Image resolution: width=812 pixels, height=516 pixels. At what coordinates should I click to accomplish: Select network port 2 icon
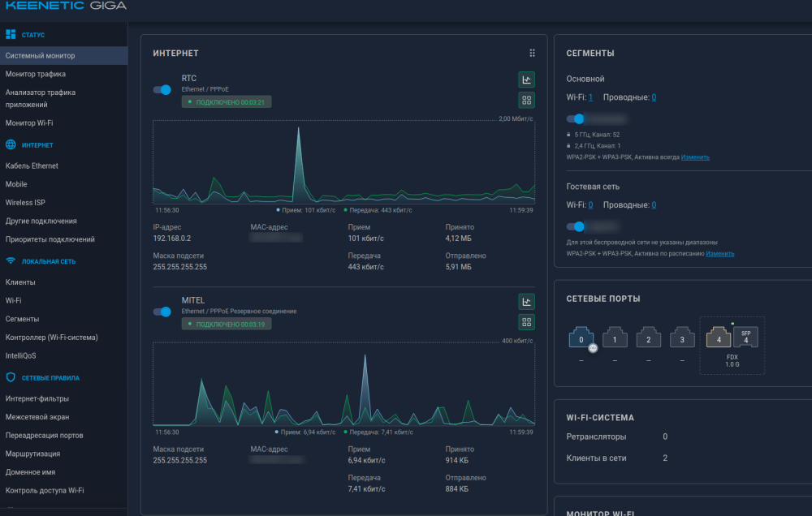[648, 338]
